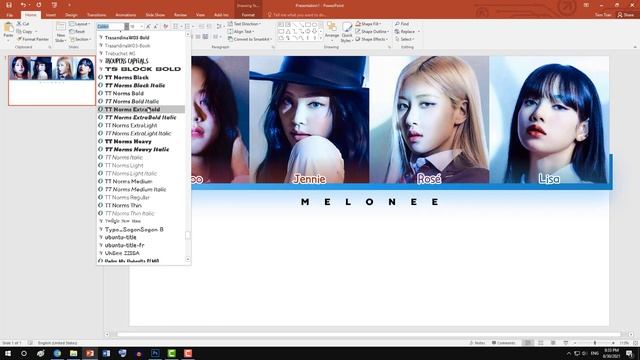Click Clear All Formatting icon
Image resolution: width=640 pixels, height=360 pixels.
166,27
